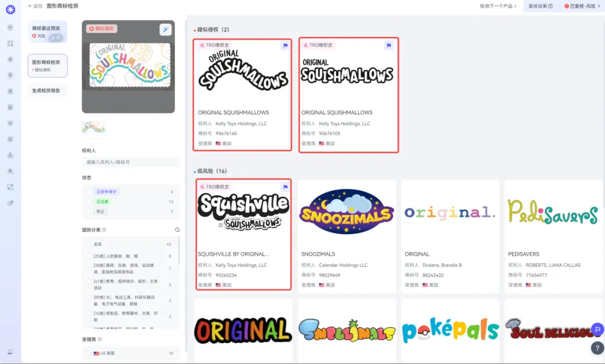Open the upload icon in left sidebar

(11, 155)
